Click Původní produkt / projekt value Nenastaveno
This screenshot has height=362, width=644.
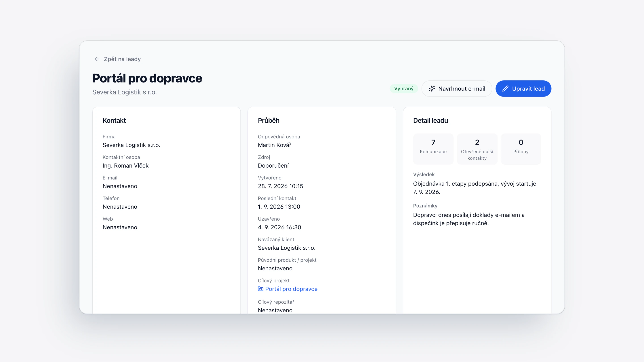[x=275, y=268]
